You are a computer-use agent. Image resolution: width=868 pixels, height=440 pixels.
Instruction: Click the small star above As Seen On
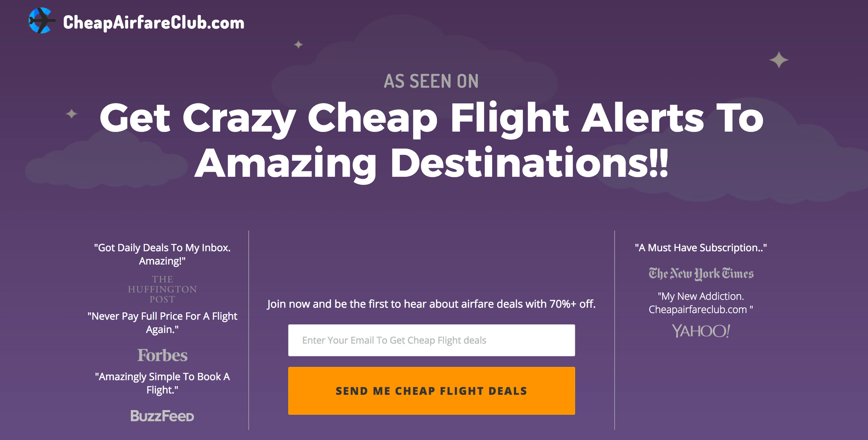pyautogui.click(x=298, y=45)
